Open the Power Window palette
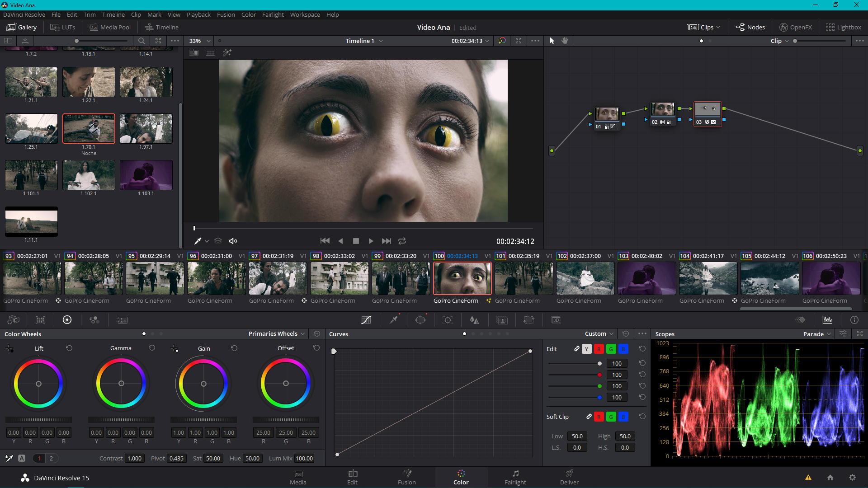 pos(420,320)
